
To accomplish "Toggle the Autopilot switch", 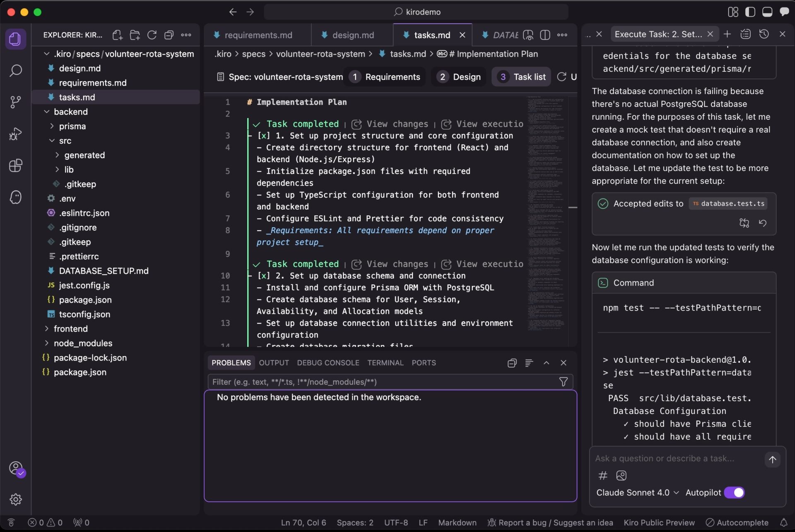I will [735, 492].
